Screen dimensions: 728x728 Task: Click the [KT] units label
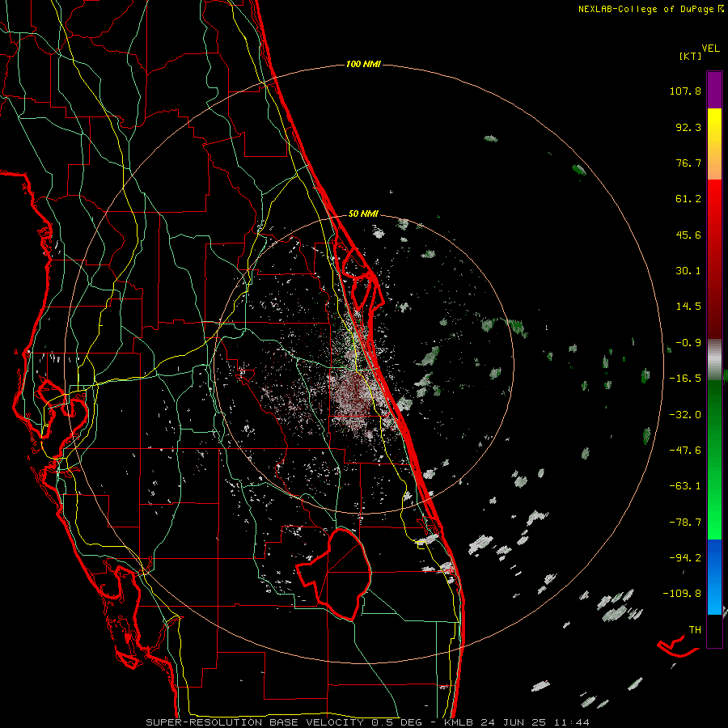(690, 56)
